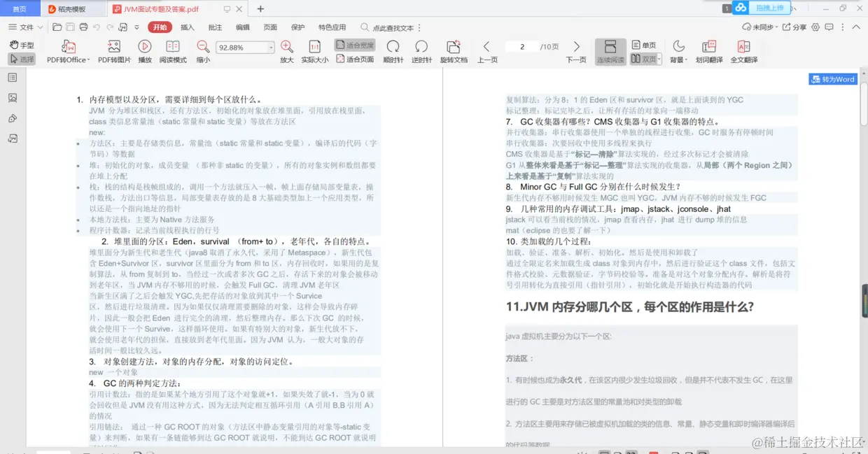Click the 分享 share button
This screenshot has height=454, width=868.
pyautogui.click(x=794, y=27)
